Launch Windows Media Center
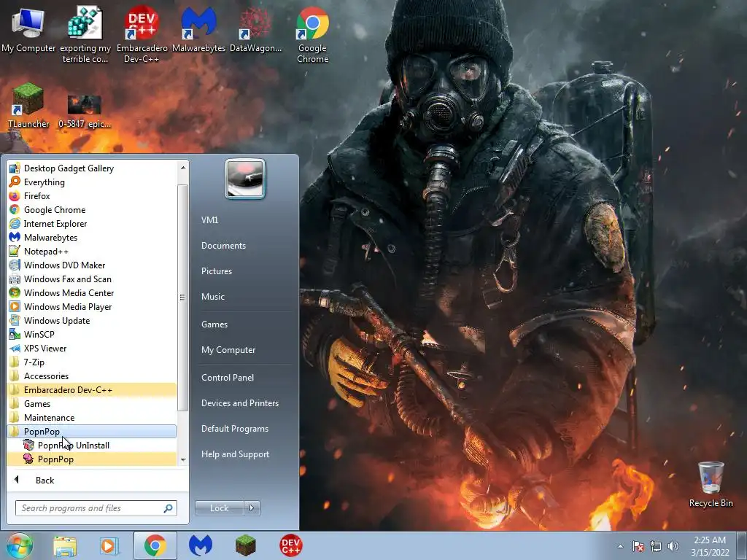Screen dimensions: 747x560 point(92,293)
